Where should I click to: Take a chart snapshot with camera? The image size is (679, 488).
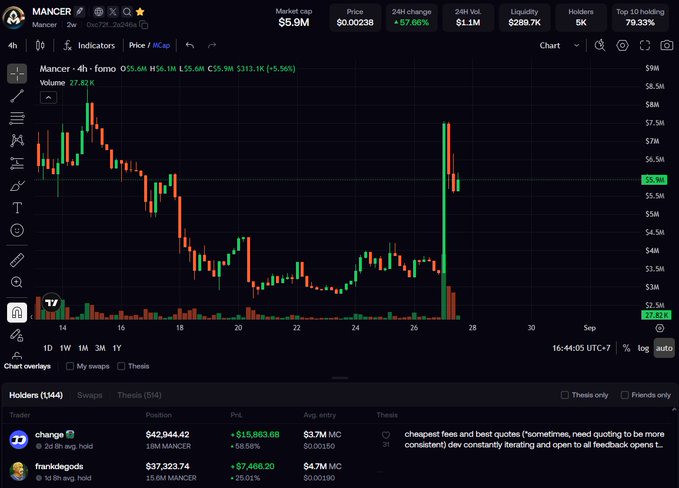tap(667, 45)
